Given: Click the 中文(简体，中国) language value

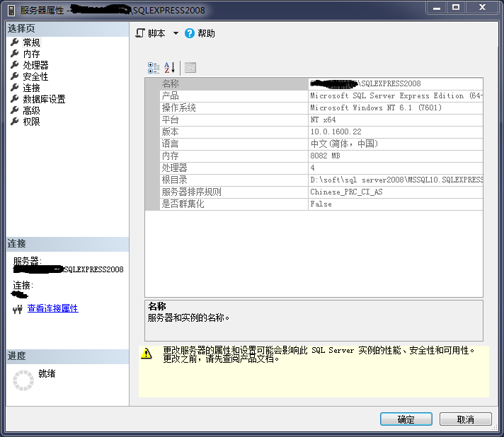Looking at the screenshot, I should coord(344,144).
